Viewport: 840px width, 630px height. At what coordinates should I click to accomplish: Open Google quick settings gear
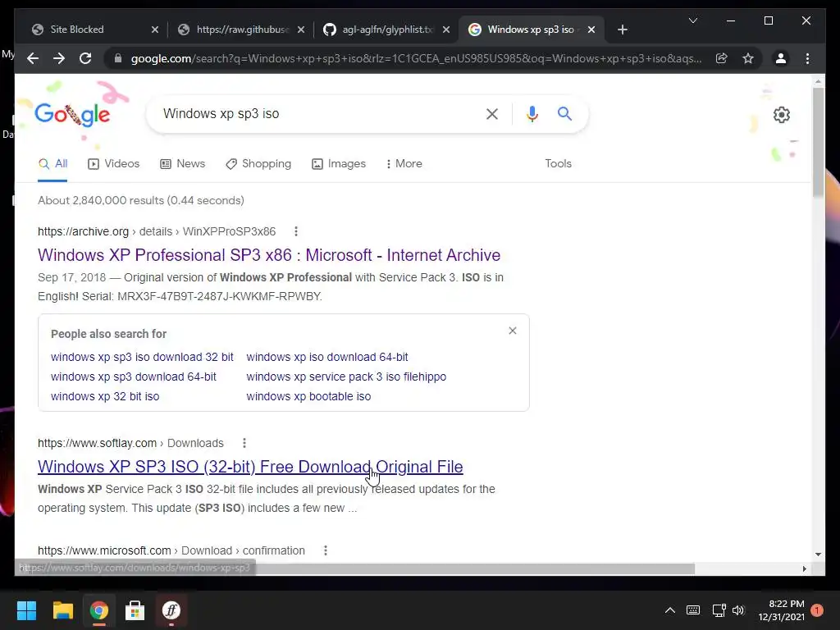[782, 115]
